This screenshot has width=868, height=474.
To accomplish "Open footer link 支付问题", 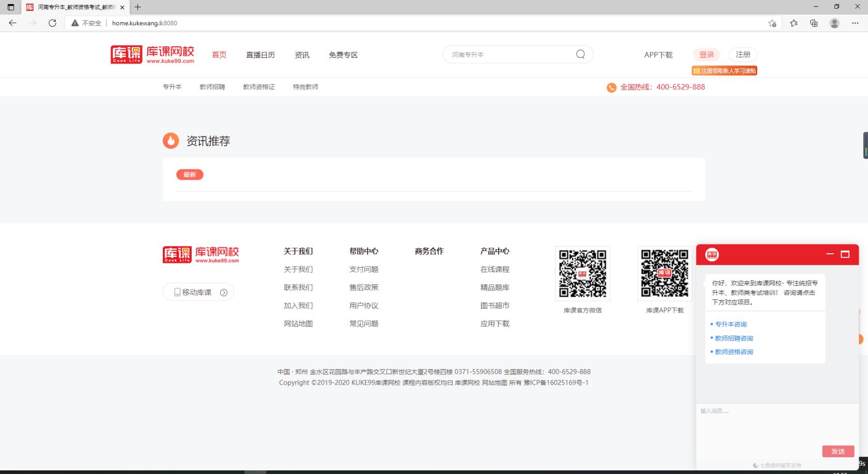I will 364,269.
